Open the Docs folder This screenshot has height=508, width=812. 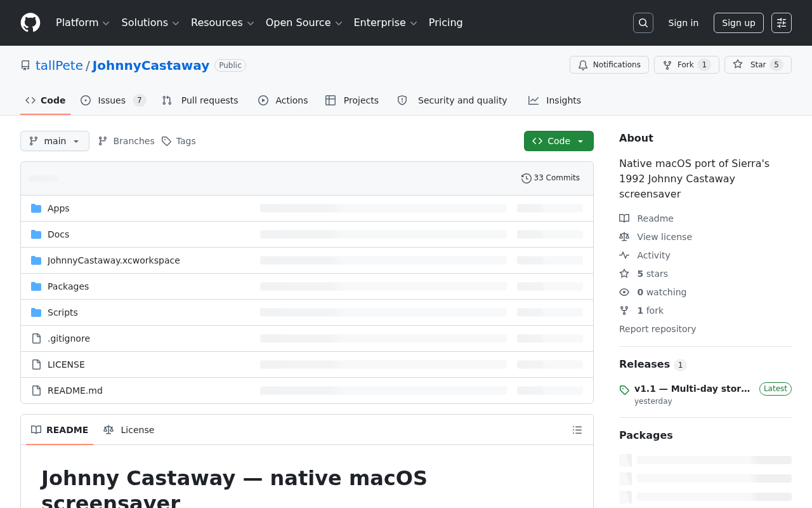(58, 234)
